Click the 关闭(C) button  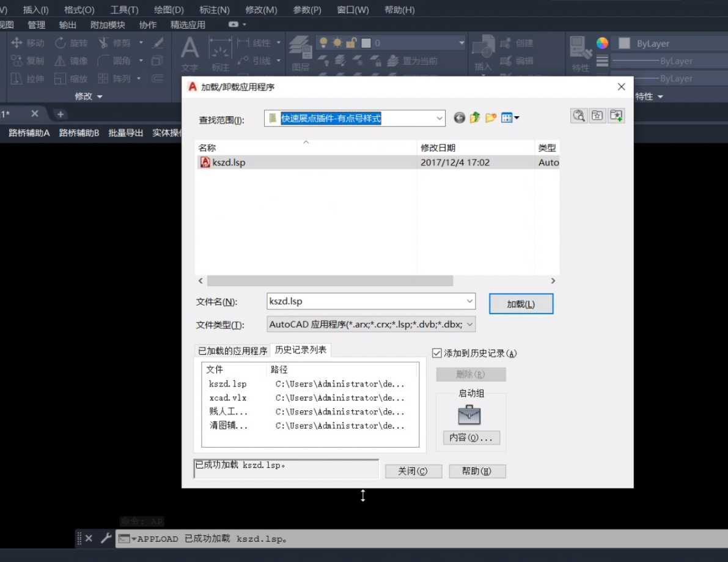pyautogui.click(x=413, y=471)
